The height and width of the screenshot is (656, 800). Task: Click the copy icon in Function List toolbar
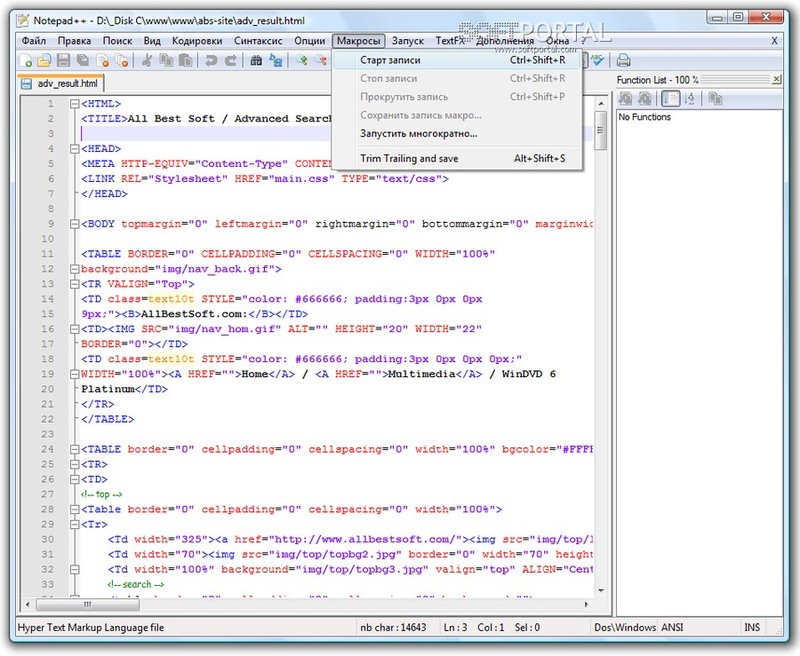point(715,98)
